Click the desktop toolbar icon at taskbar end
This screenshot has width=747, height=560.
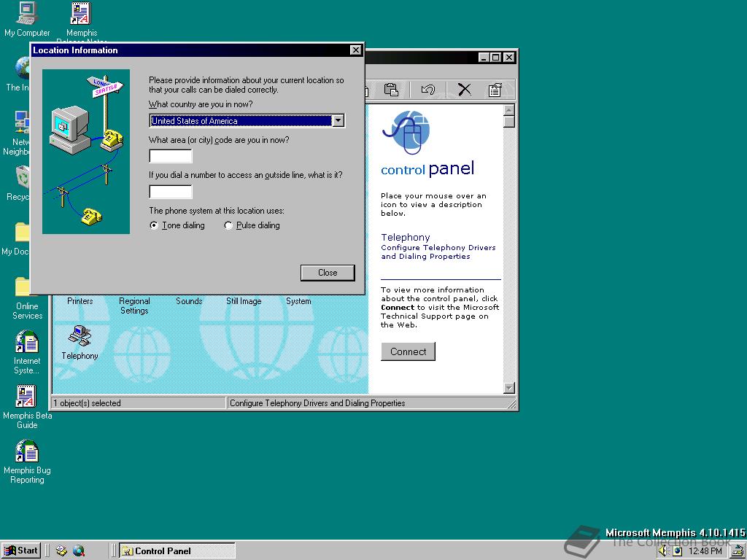click(x=739, y=551)
